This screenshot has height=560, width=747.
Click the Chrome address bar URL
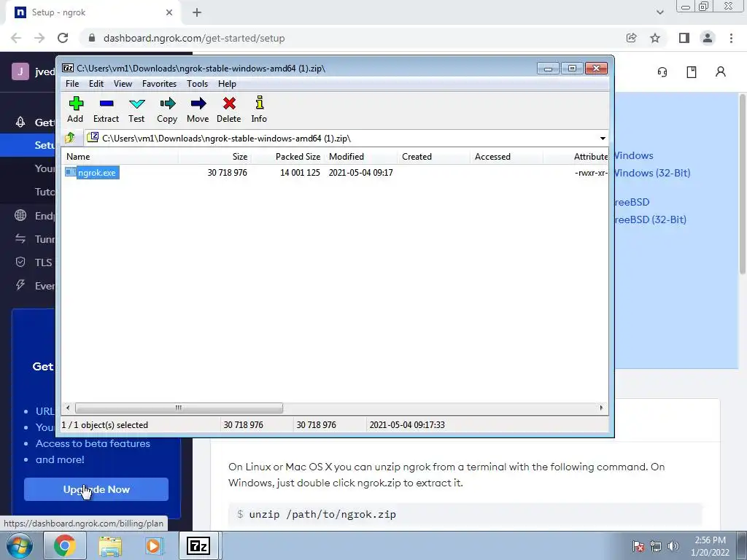(194, 38)
